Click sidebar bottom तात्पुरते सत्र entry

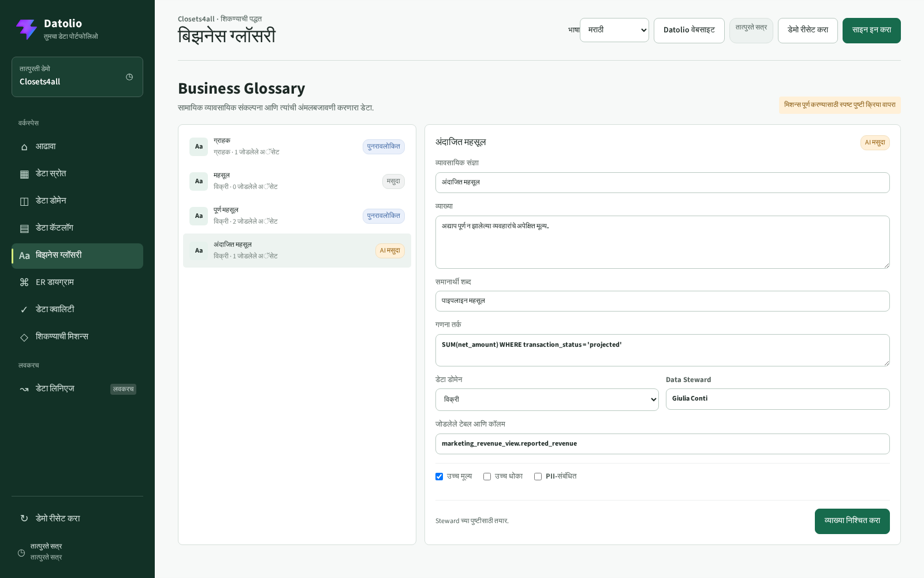click(x=77, y=553)
